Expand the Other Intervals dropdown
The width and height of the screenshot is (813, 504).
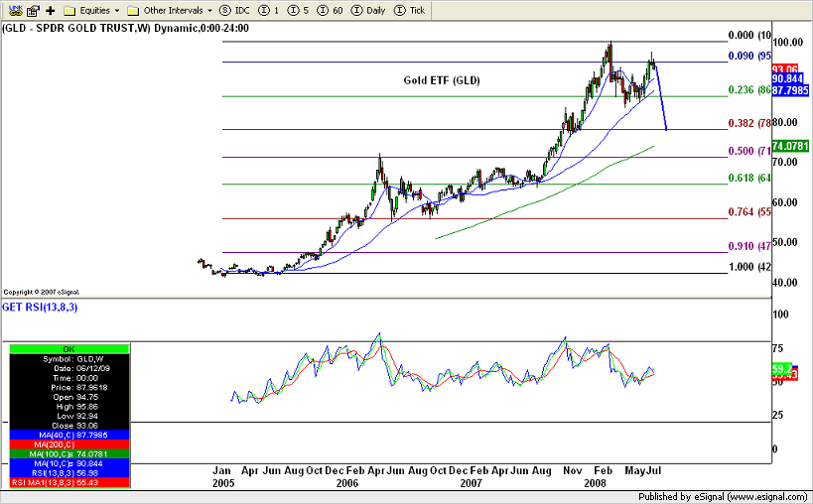tap(170, 10)
